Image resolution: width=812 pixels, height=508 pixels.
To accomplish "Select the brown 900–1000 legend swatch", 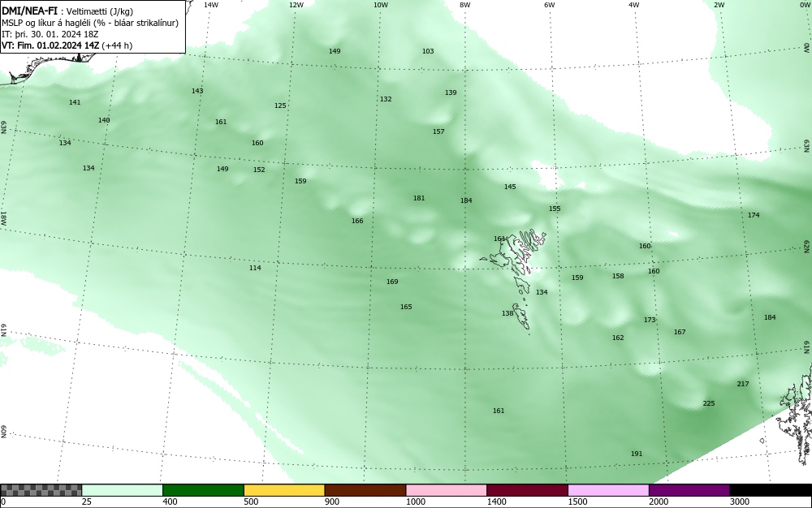I will [365, 490].
